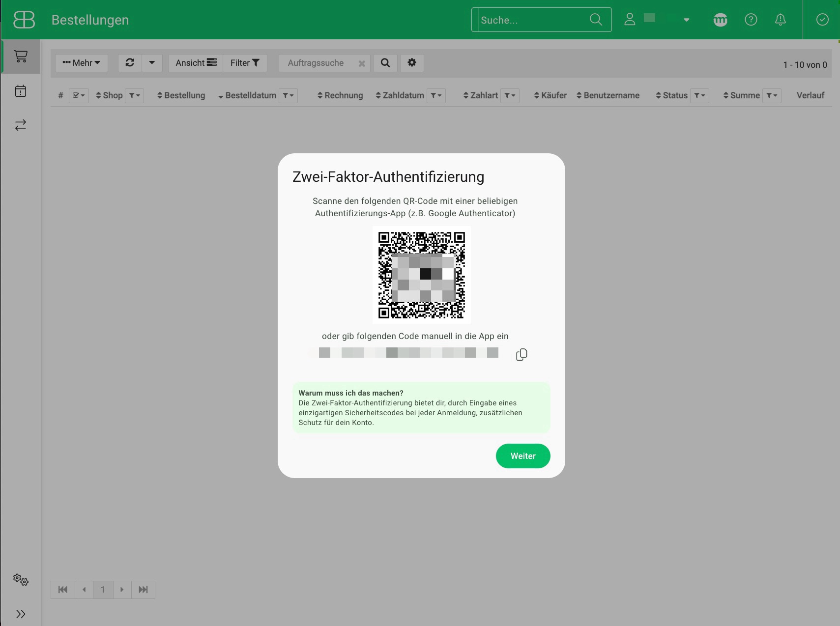The height and width of the screenshot is (626, 840).
Task: Open the user account icon
Action: click(630, 20)
